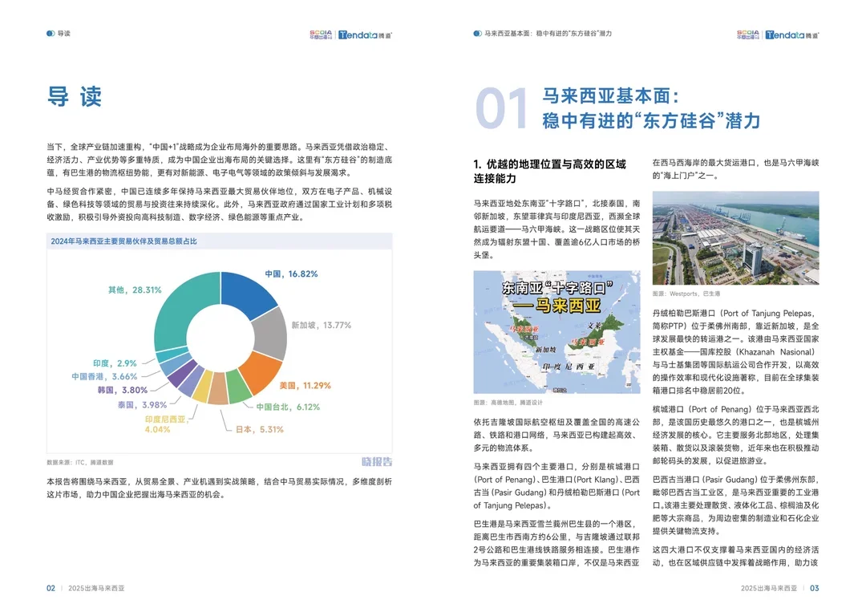Select label 其他，28.31%
Viewport: 866px width, 616px height.
coord(135,290)
